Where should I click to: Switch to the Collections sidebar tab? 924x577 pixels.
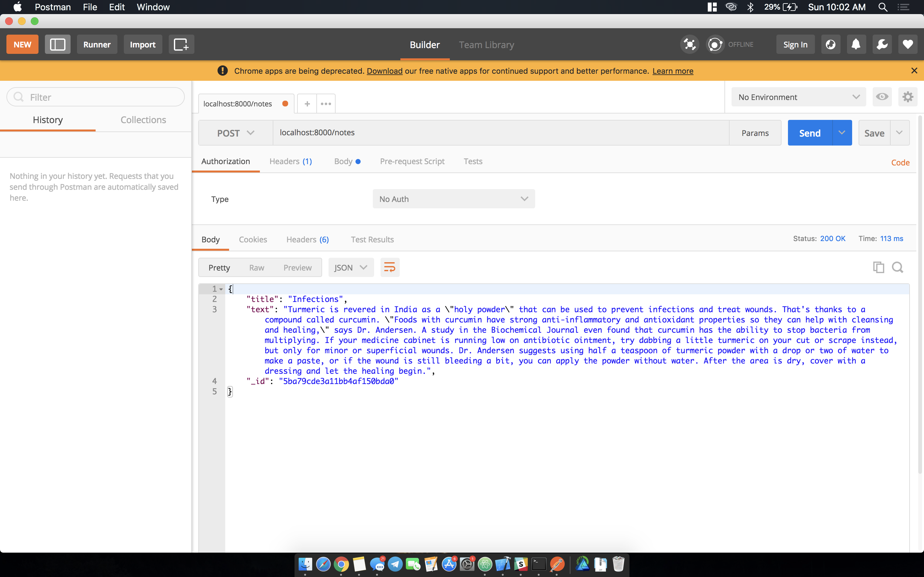[x=143, y=120]
